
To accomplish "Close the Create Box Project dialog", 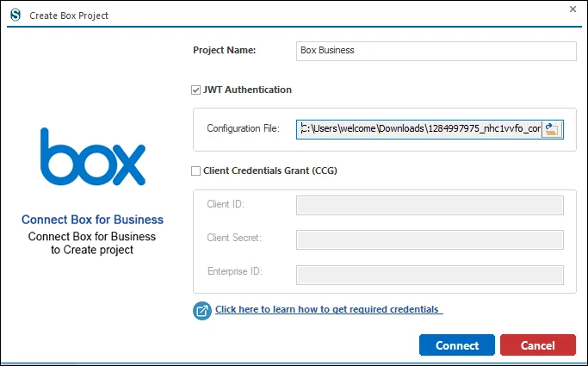I will point(573,9).
